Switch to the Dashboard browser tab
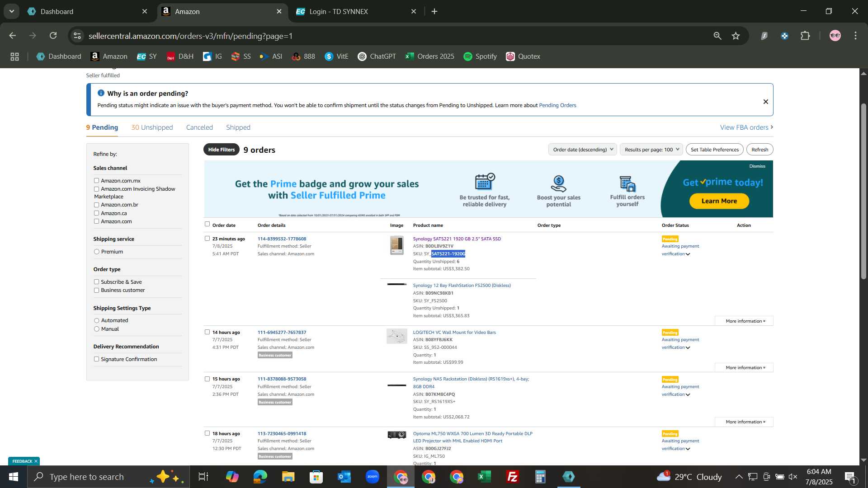This screenshot has width=868, height=488. tap(87, 11)
